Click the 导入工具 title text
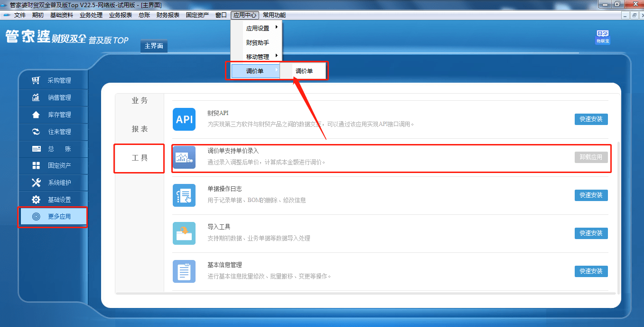Image resolution: width=644 pixels, height=327 pixels. (x=219, y=227)
